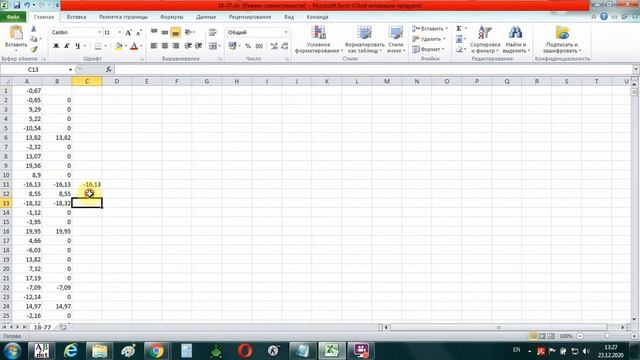Open the Name Box dropdown arrow

point(71,70)
